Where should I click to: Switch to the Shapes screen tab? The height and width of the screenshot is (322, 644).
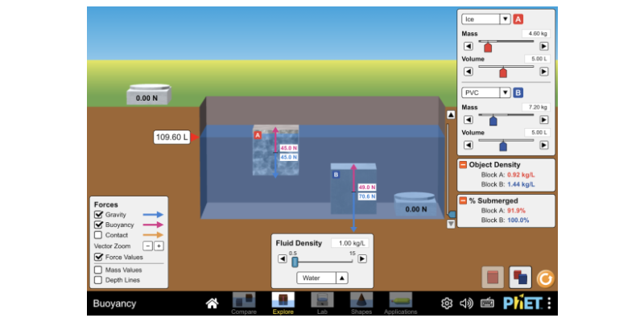coord(361,303)
